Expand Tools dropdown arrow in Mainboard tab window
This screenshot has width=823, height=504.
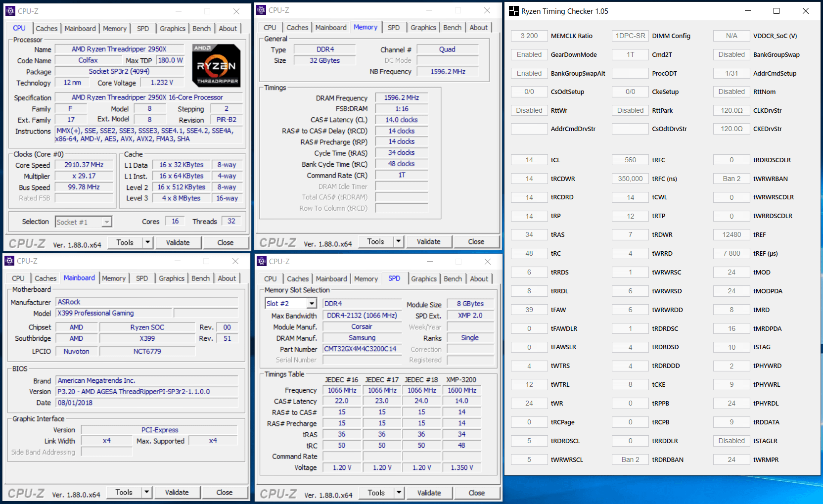tap(146, 492)
